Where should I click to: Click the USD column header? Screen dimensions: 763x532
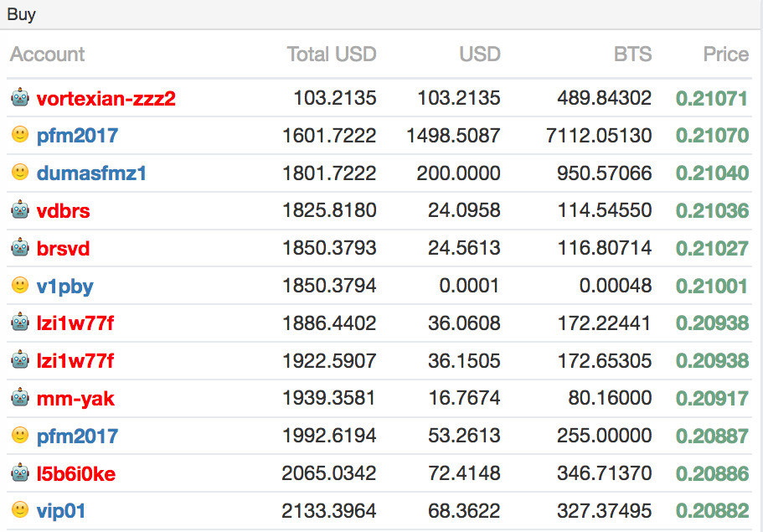(x=480, y=54)
